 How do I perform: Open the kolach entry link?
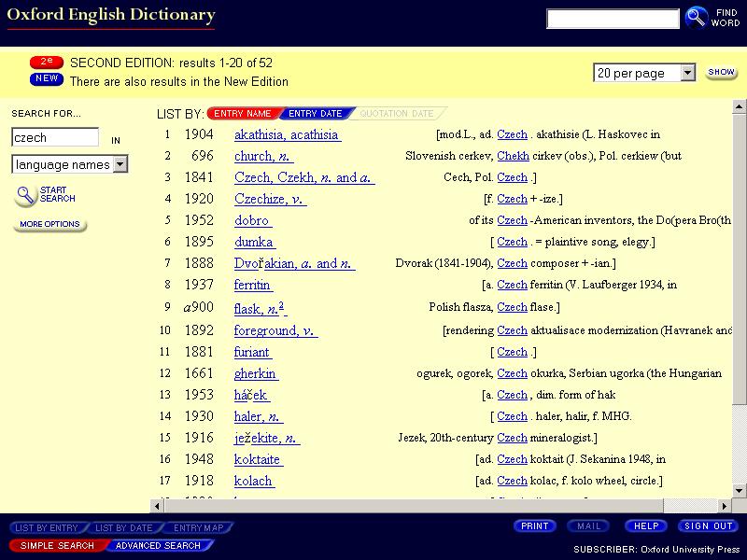254,481
